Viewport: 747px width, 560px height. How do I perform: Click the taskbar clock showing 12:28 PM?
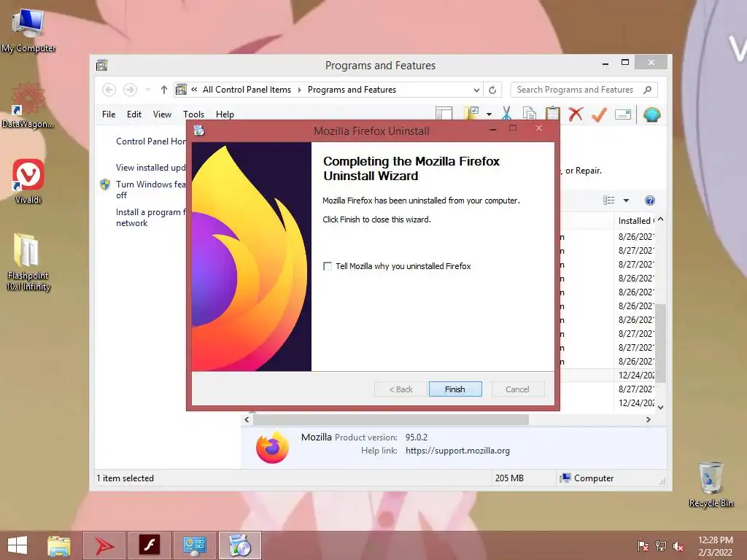click(x=716, y=546)
